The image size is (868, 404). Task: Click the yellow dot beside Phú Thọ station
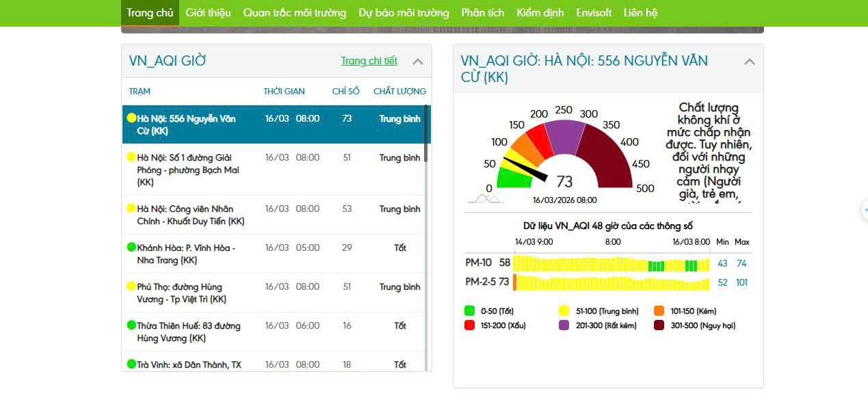point(131,286)
